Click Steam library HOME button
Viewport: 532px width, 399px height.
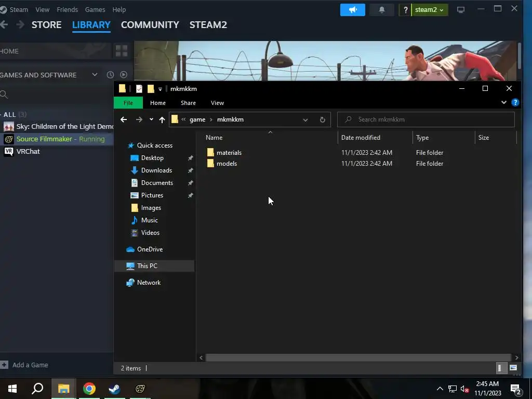click(x=56, y=51)
